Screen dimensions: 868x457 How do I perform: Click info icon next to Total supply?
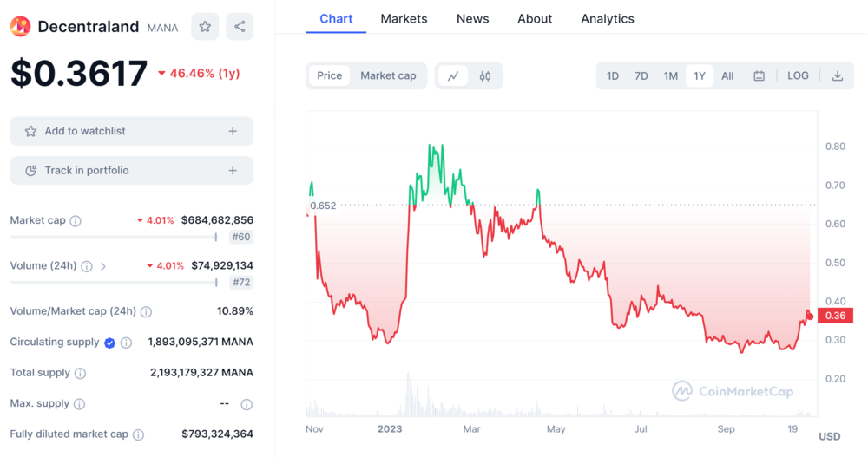[80, 374]
